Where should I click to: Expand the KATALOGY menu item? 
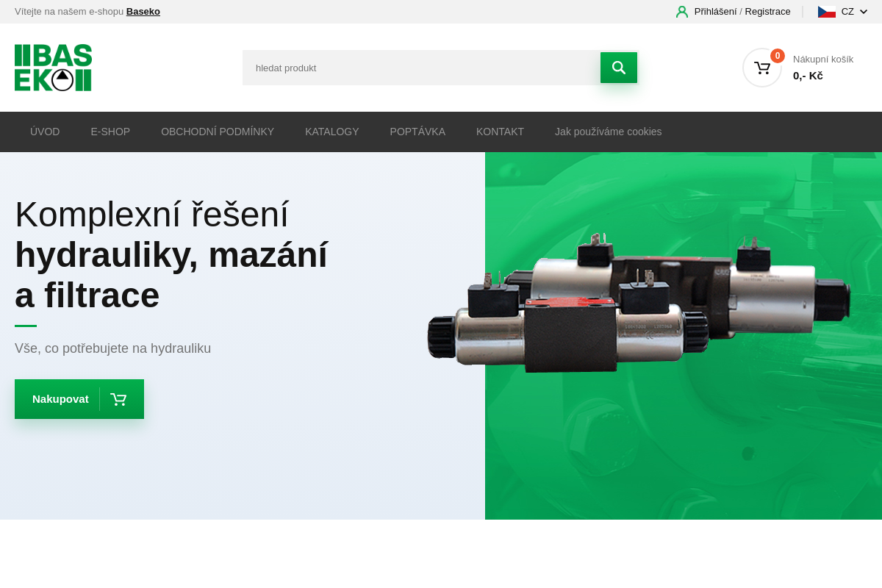(x=331, y=132)
